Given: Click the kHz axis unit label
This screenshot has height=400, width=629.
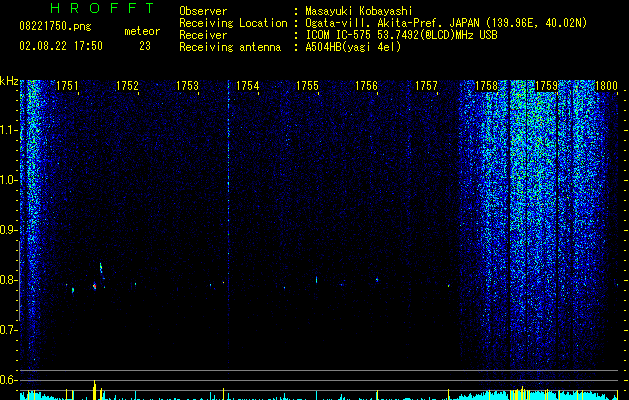Looking at the screenshot, I should pyautogui.click(x=9, y=81).
